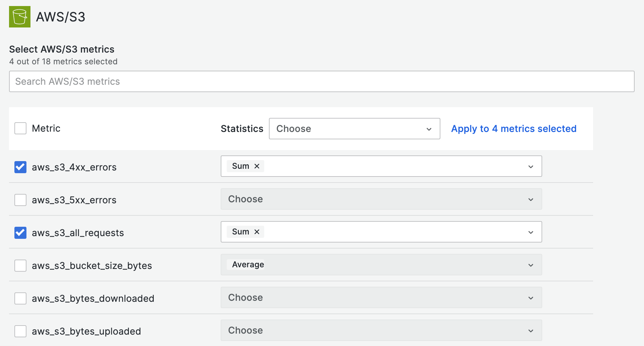Expand the aws_s3_4xx_errors statistics dropdown
This screenshot has width=644, height=346.
click(530, 166)
